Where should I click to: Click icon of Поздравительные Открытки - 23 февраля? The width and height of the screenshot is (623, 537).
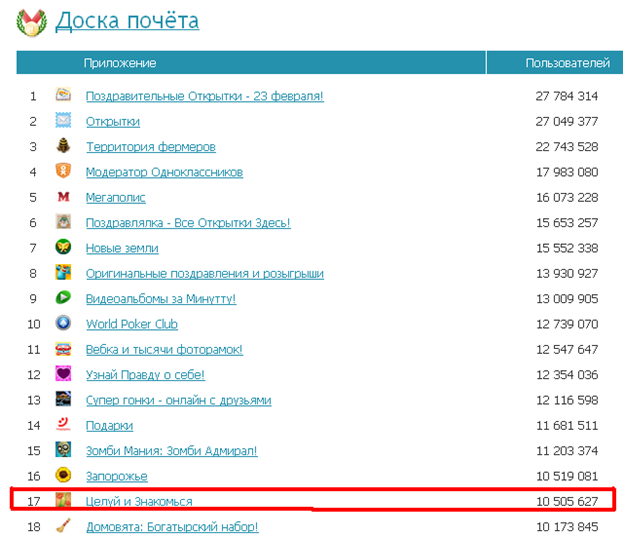point(63,95)
